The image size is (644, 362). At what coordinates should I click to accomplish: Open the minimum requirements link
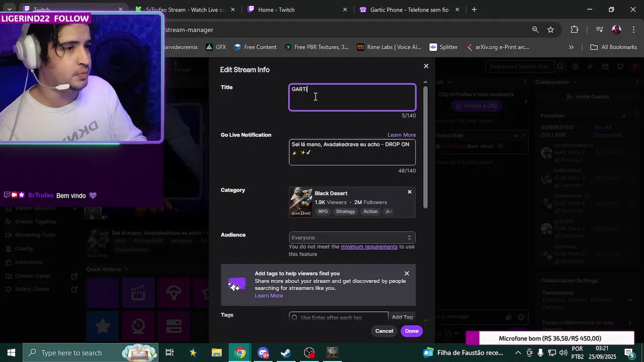(369, 247)
